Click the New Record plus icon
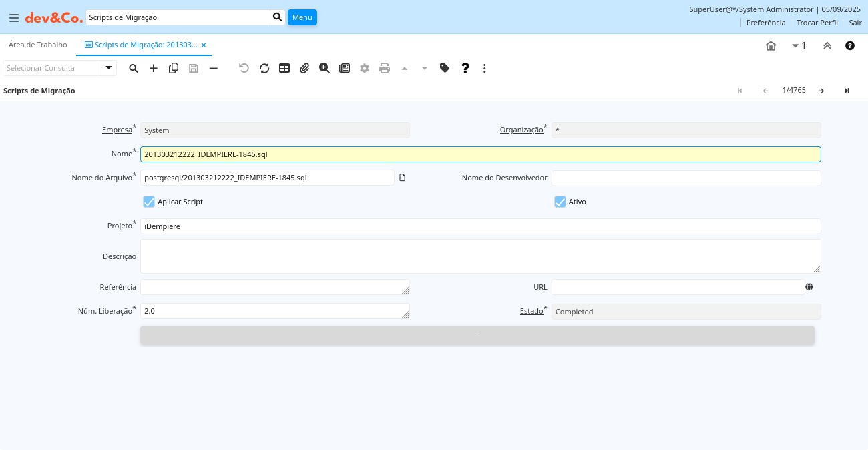This screenshot has width=868, height=450. point(154,68)
